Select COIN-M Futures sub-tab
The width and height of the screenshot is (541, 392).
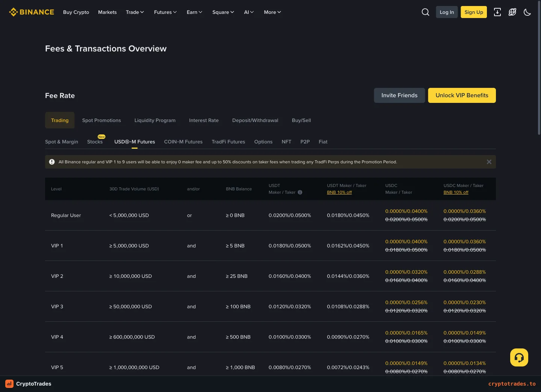tap(183, 142)
